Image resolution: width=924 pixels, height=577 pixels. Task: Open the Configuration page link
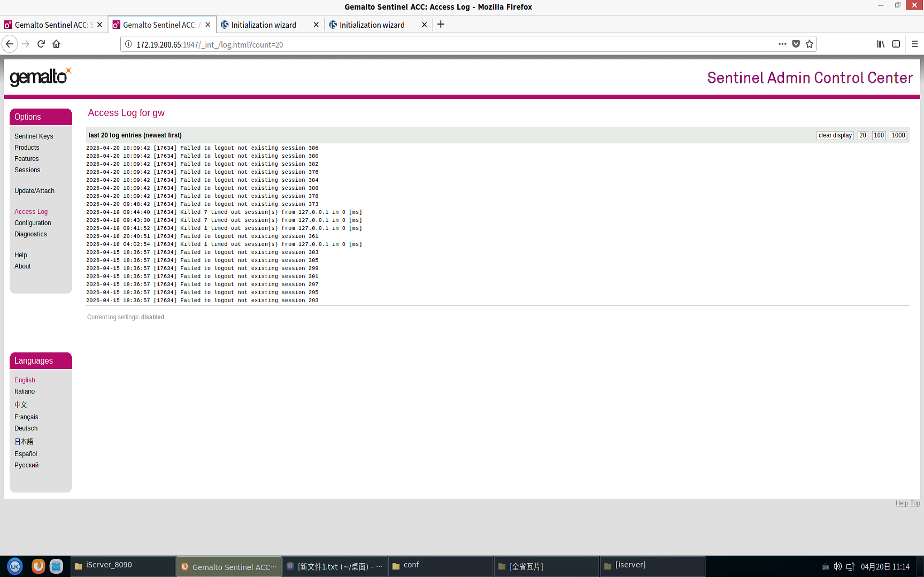(x=33, y=223)
